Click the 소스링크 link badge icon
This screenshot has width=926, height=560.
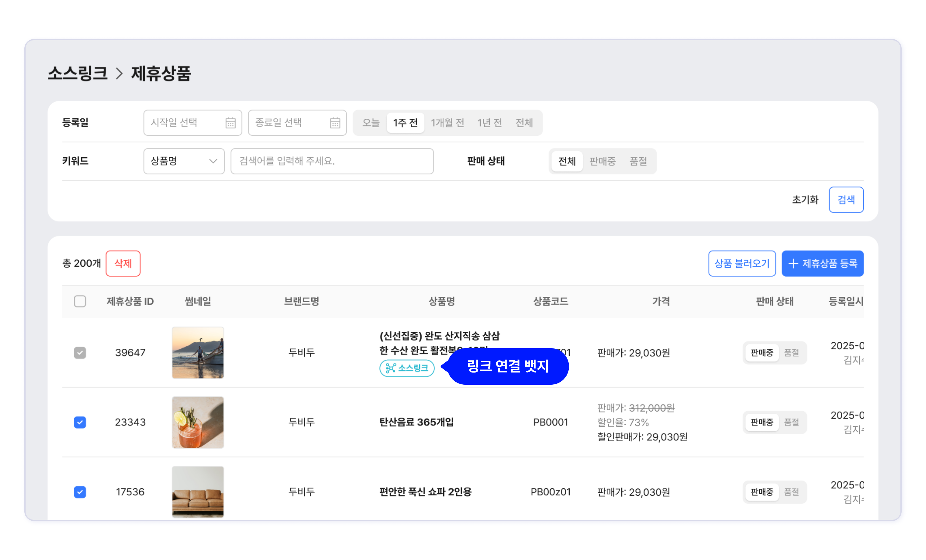391,368
